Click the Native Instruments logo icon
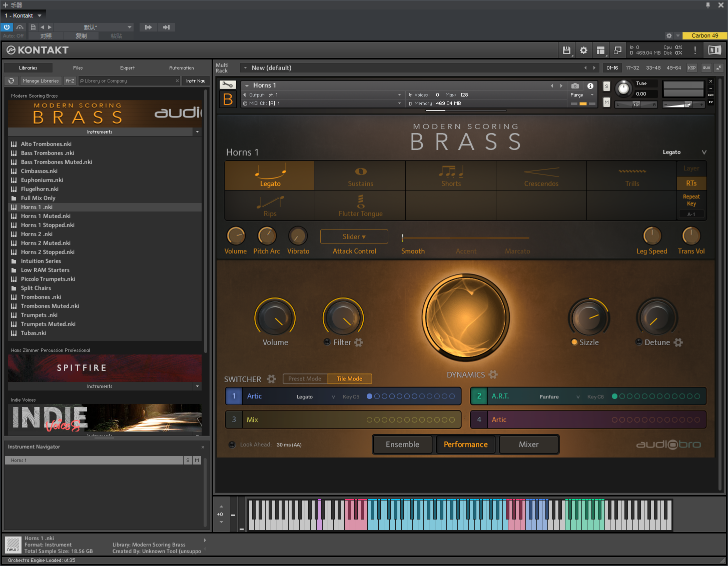728x566 pixels. (715, 50)
